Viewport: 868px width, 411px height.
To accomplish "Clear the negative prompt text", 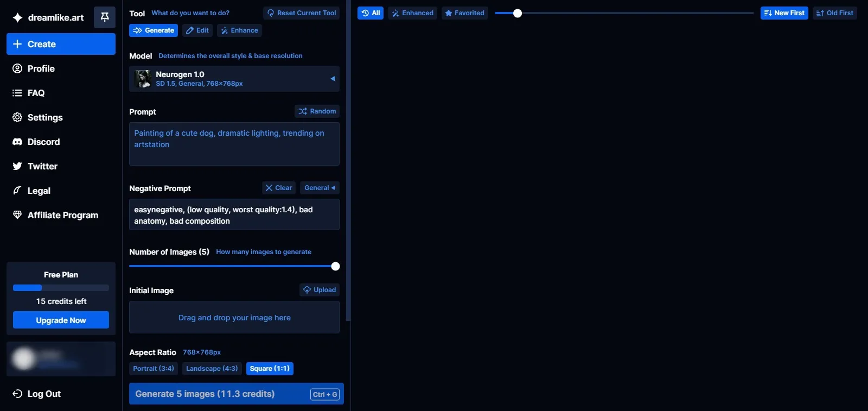I will point(278,188).
